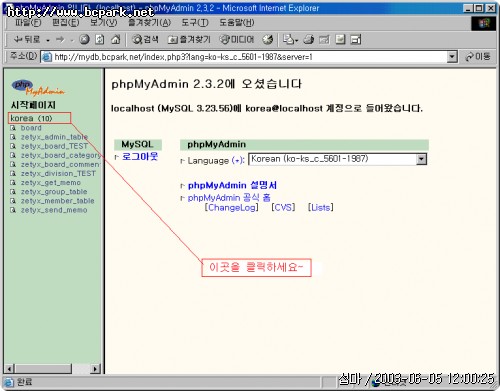Go forward with the forward arrow

point(60,40)
